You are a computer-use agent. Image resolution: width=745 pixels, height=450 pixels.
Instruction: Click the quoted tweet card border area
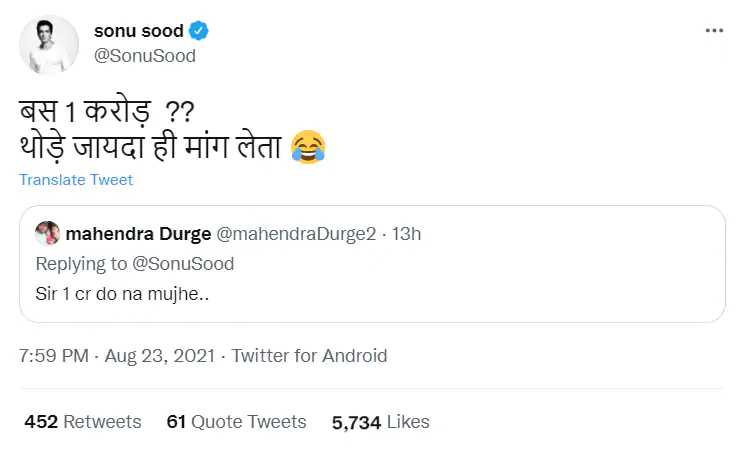click(x=372, y=264)
